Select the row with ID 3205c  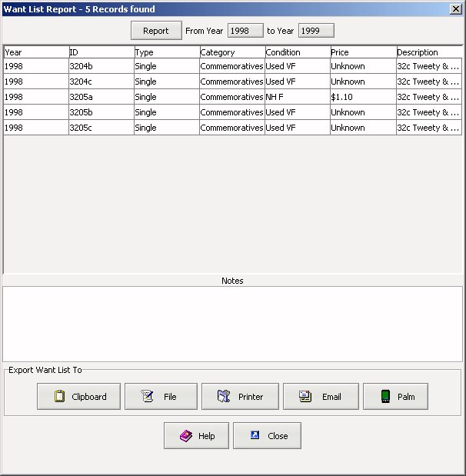[x=101, y=128]
